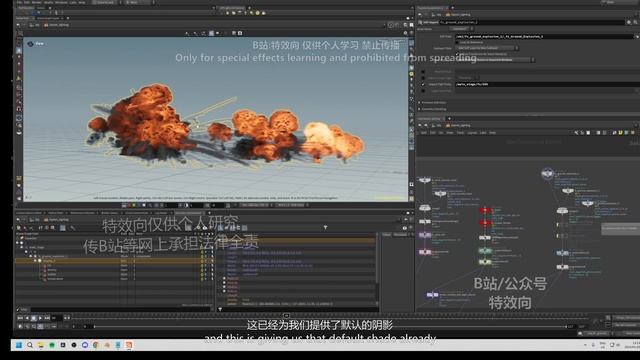Viewport: 640px width, 360px height.
Task: Click the yellow sticky-note icon in the network toolbar
Action: [620, 133]
